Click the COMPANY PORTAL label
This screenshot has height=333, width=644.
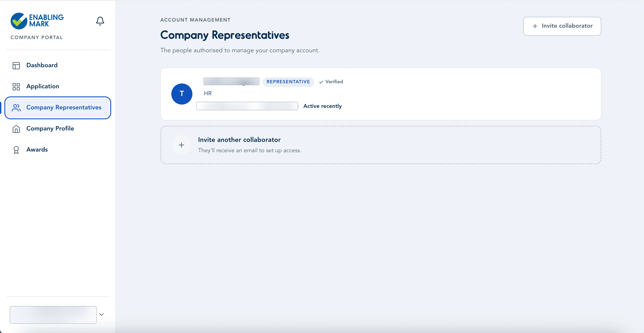37,38
